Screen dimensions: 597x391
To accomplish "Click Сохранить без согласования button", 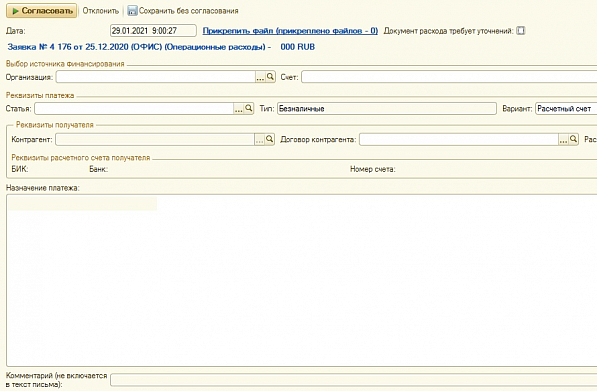I will [183, 11].
